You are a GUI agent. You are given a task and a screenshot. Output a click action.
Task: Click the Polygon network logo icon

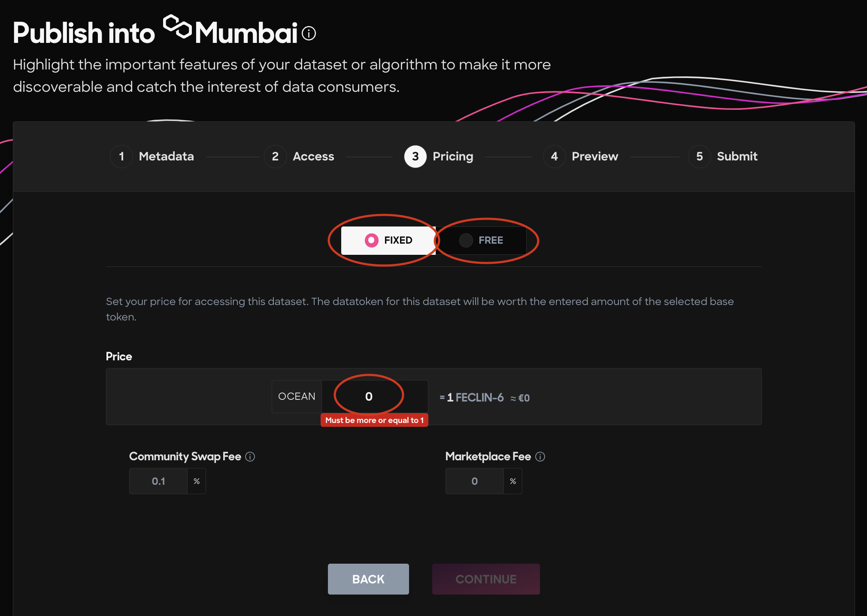point(177,27)
